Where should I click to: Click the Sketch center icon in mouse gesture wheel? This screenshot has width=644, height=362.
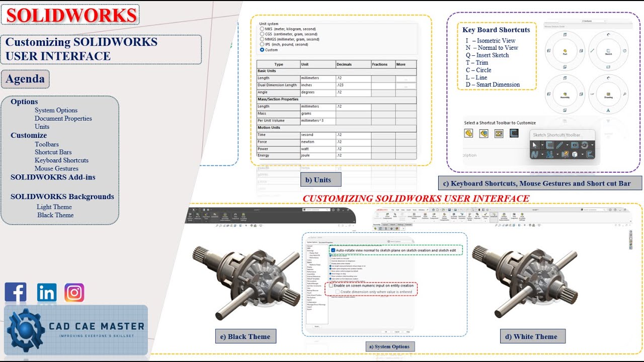tap(608, 51)
